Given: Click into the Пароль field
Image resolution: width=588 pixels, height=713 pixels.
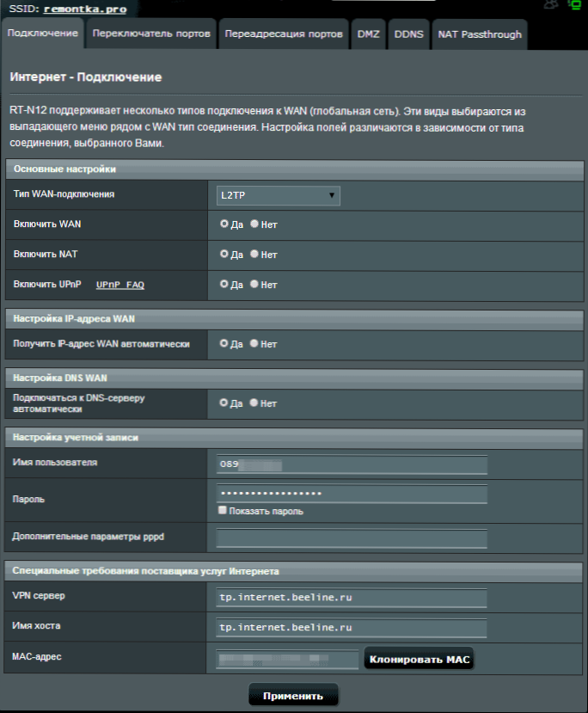Looking at the screenshot, I should tap(352, 494).
